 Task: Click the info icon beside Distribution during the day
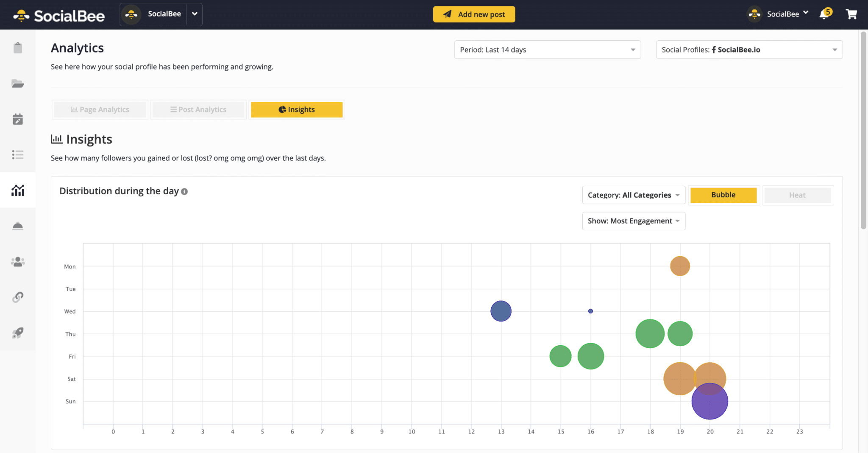coord(184,192)
